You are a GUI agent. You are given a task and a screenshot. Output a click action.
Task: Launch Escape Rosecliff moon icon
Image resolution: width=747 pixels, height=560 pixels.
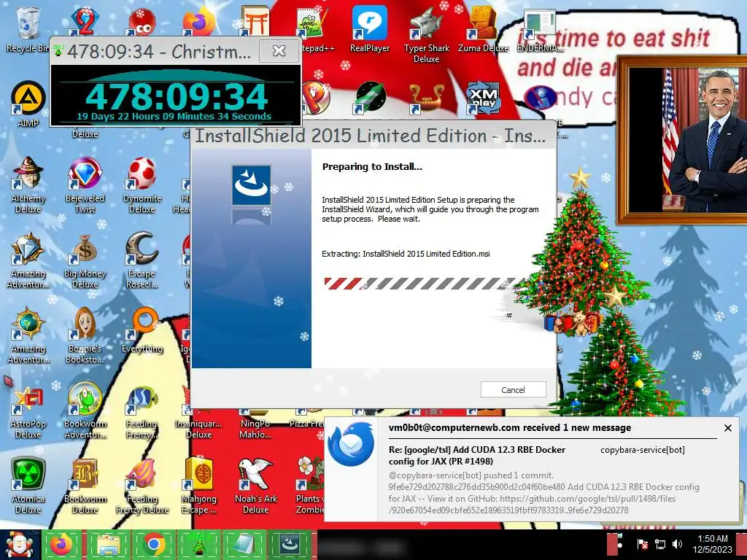pyautogui.click(x=142, y=260)
